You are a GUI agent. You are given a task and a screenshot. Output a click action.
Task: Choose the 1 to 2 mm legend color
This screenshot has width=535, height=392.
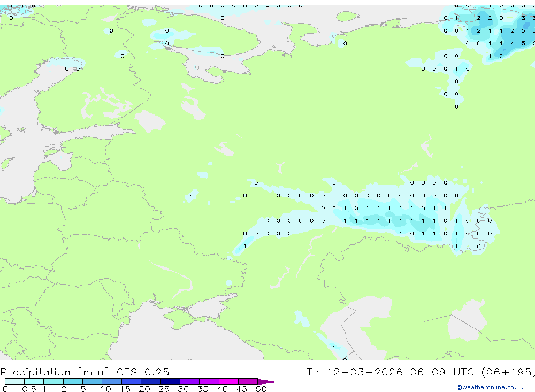(x=53, y=381)
